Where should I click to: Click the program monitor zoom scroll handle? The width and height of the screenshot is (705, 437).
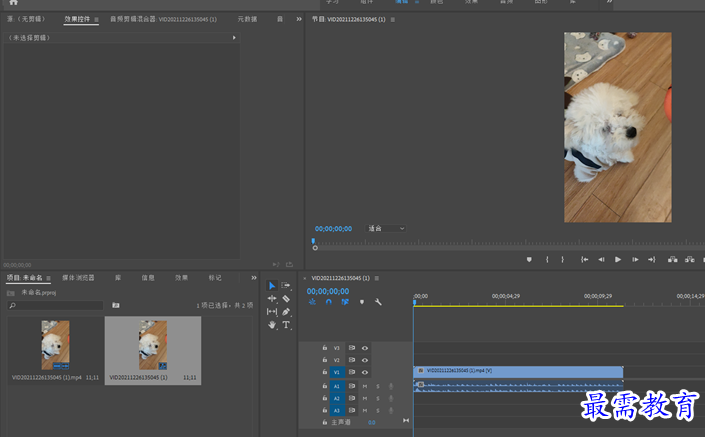[x=315, y=248]
